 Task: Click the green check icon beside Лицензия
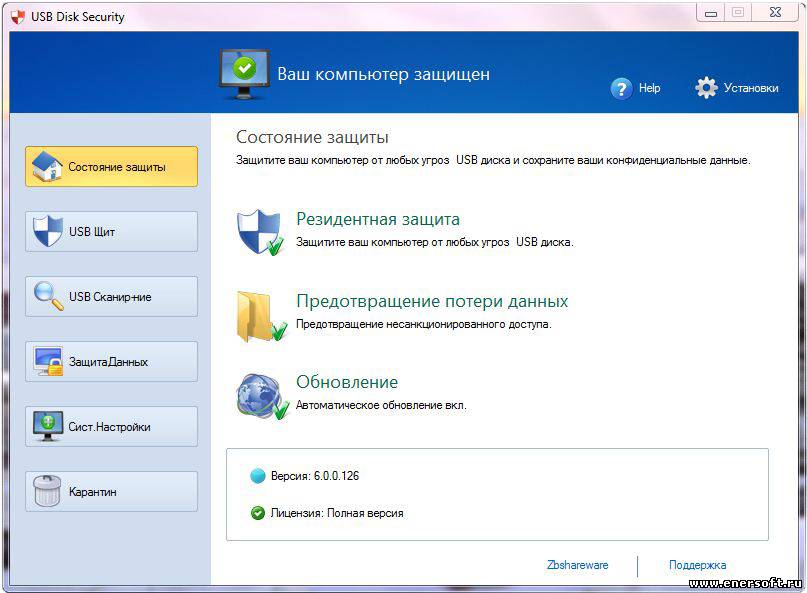point(257,513)
